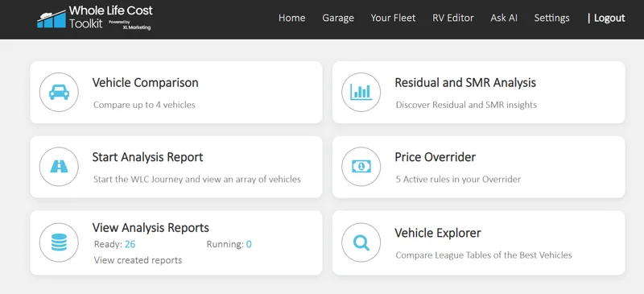Select the Start Analysis Report title
Screen dimensions: 644x294
pyautogui.click(x=147, y=157)
